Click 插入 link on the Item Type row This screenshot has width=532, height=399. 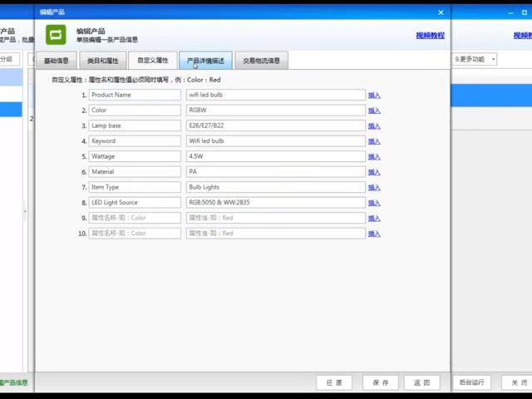[x=374, y=188]
